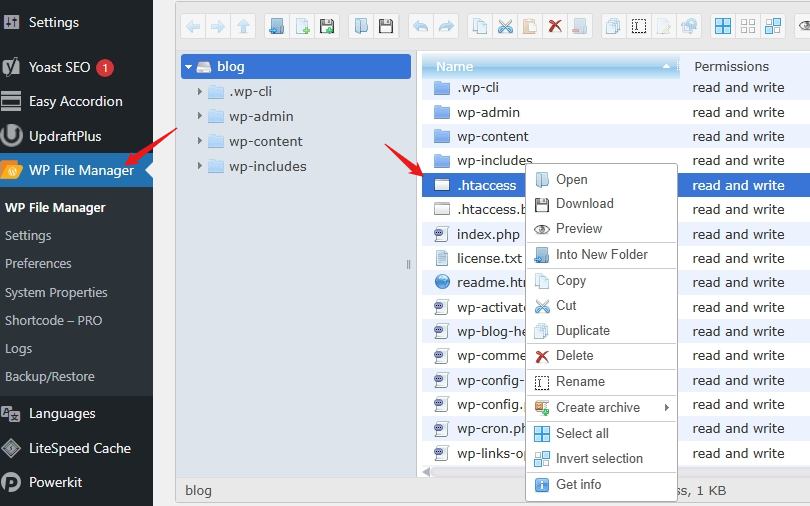
Task: Go up to the parent folder via toolbar
Action: [243, 26]
